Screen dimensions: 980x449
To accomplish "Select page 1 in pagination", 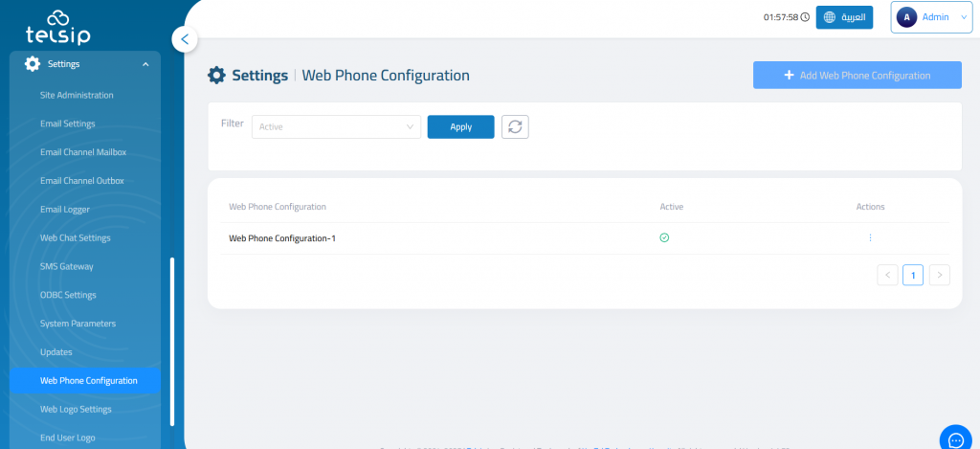I will pos(913,275).
